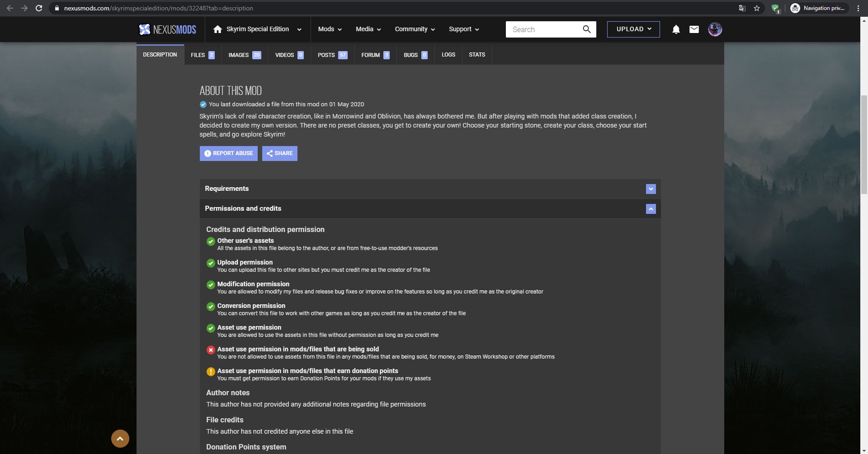Click the 'You last downloaded a file' notice

point(286,104)
